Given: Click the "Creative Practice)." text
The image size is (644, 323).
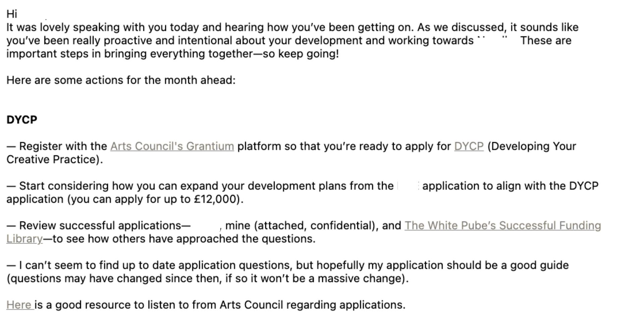Looking at the screenshot, I should click(x=54, y=159).
